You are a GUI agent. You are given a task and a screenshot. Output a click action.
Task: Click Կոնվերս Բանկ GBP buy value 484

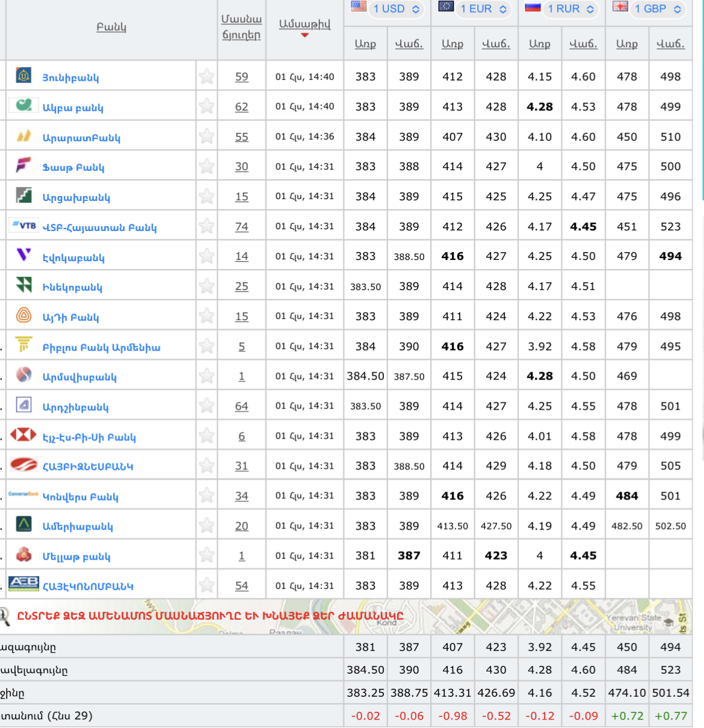(627, 496)
